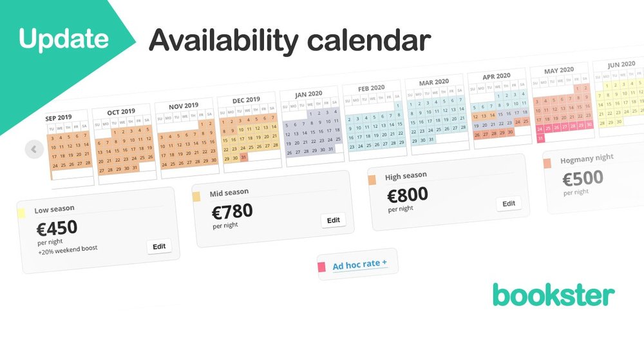Open the JAN 2020 month header
The height and width of the screenshot is (337, 644).
tap(308, 94)
